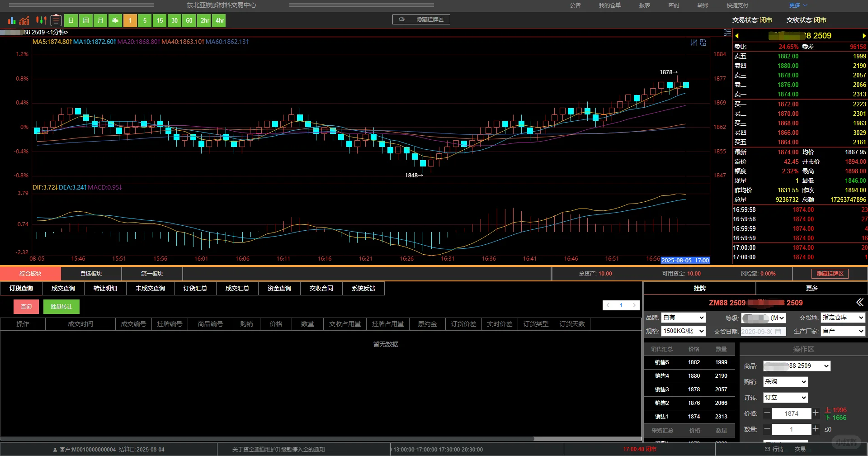Image resolution: width=868 pixels, height=456 pixels.
Task: Select the monthly (月) timeframe
Action: (x=100, y=20)
